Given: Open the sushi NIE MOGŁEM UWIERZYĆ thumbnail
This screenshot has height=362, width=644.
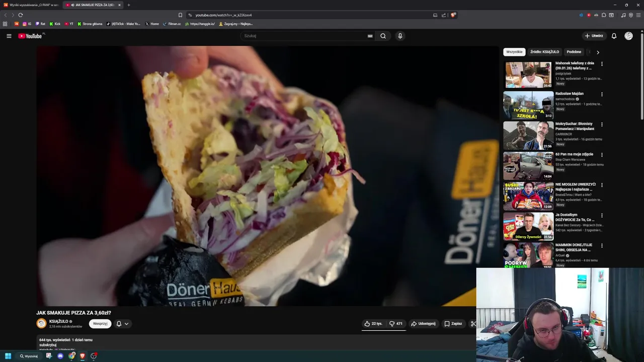Looking at the screenshot, I should [x=528, y=196].
